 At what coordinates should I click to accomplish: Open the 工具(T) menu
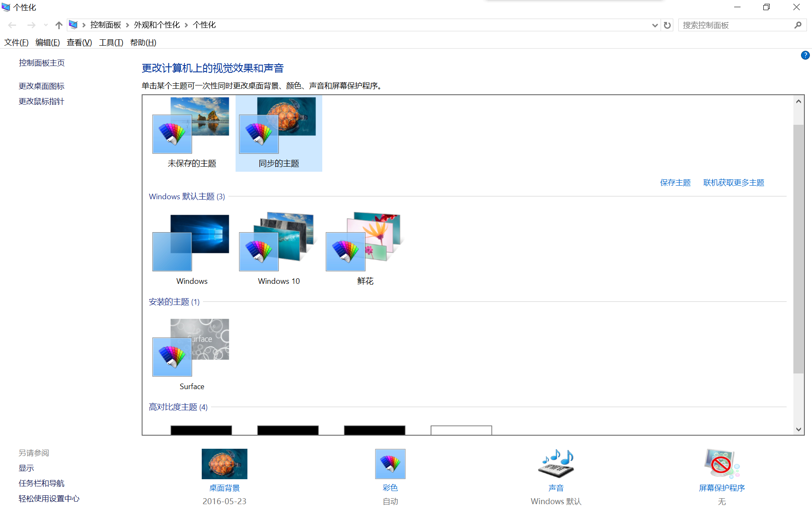111,43
